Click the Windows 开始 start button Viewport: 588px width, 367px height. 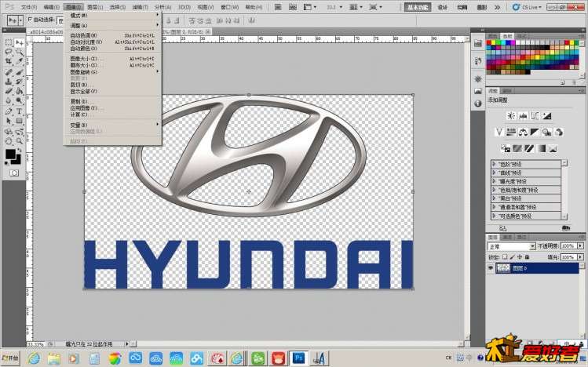pyautogui.click(x=9, y=358)
